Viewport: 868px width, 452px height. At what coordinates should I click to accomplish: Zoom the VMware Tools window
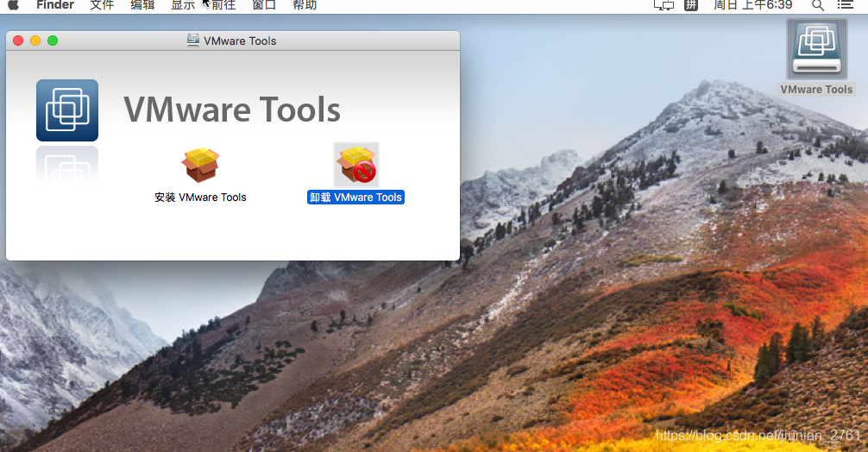point(53,41)
